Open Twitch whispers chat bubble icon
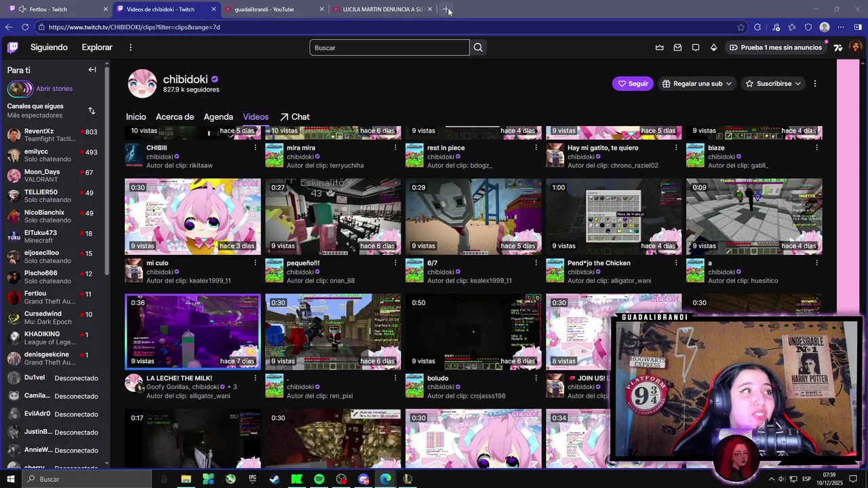This screenshot has height=488, width=868. pyautogui.click(x=696, y=47)
